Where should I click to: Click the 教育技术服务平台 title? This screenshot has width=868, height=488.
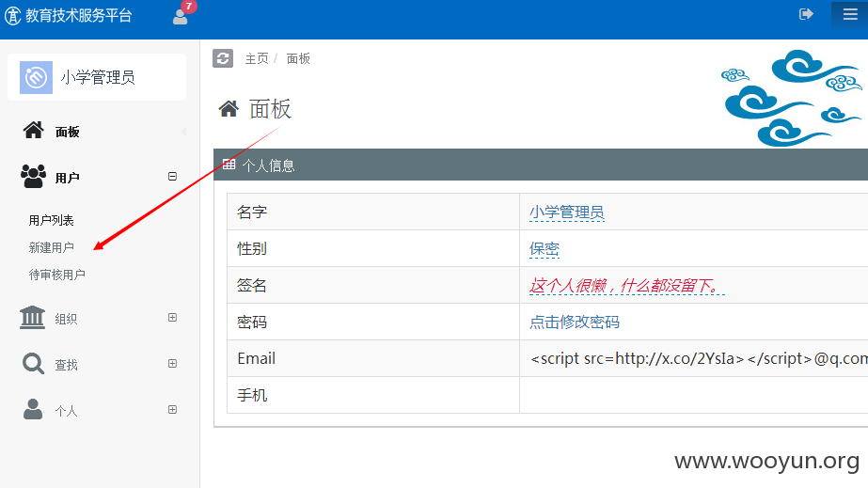[x=78, y=15]
